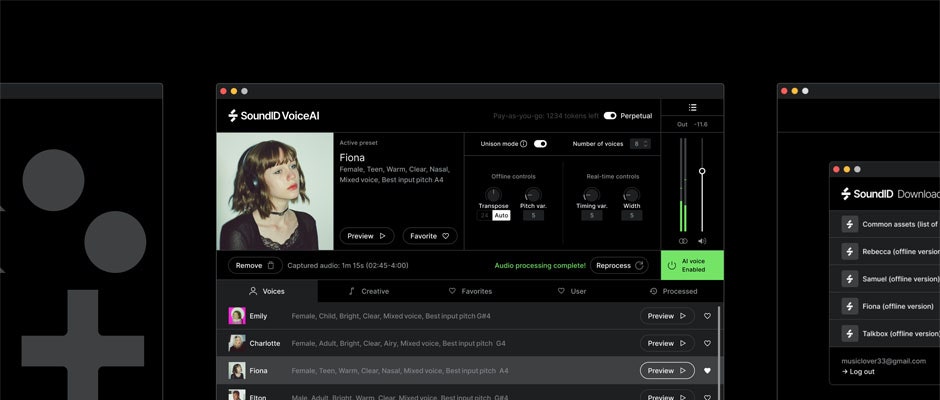The height and width of the screenshot is (400, 940).
Task: Select Charlotte's voice thumbnail in the list
Action: (x=237, y=343)
